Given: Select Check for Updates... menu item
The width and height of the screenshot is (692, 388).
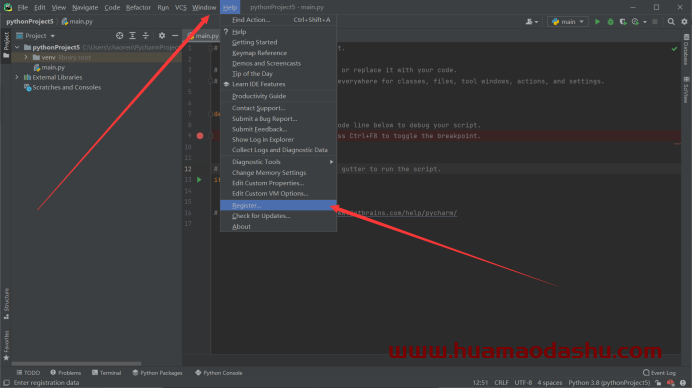Looking at the screenshot, I should coord(278,216).
